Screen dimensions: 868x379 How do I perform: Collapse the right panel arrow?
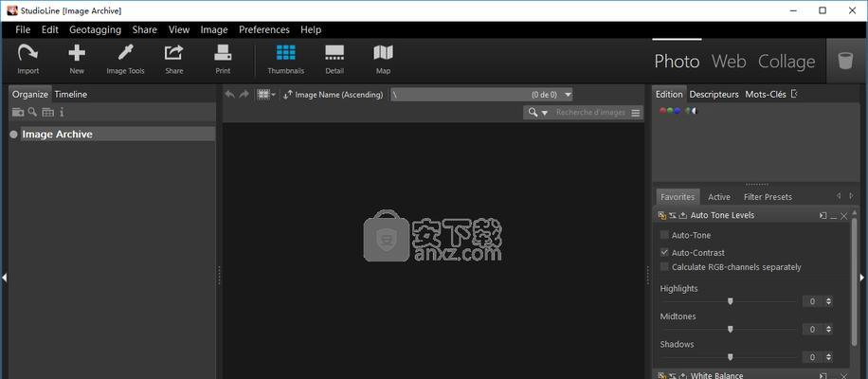coord(862,278)
